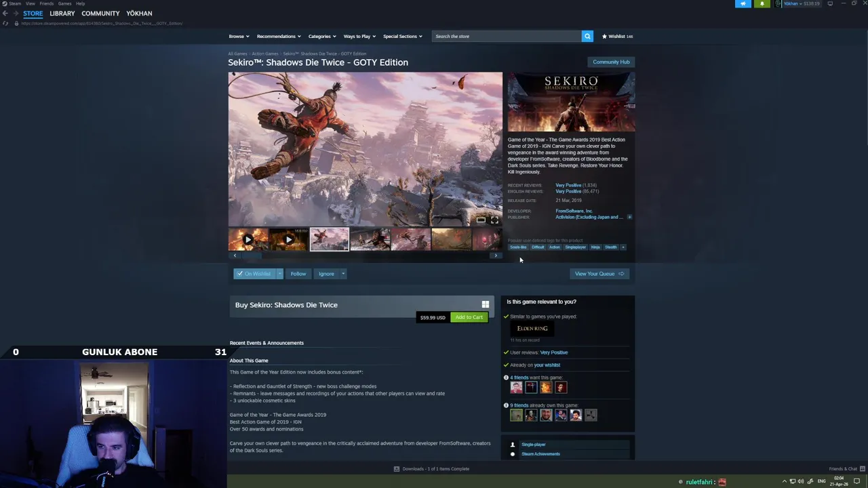Image resolution: width=868 pixels, height=488 pixels.
Task: Open the Action Games breadcrumb link
Action: coord(265,54)
